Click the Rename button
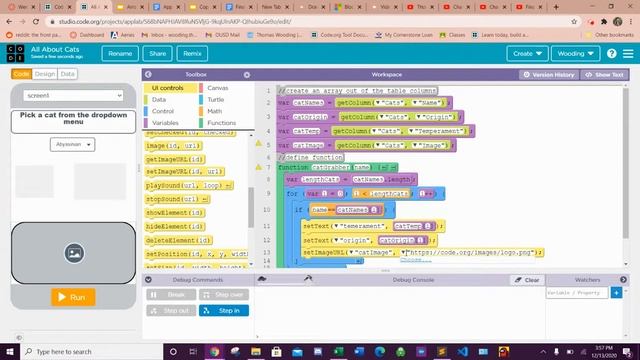 [x=120, y=53]
